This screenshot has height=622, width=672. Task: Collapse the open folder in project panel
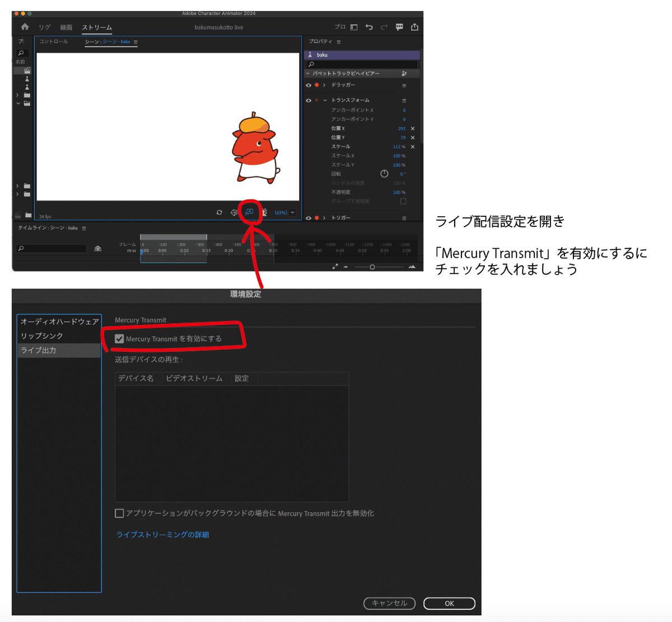[18, 103]
